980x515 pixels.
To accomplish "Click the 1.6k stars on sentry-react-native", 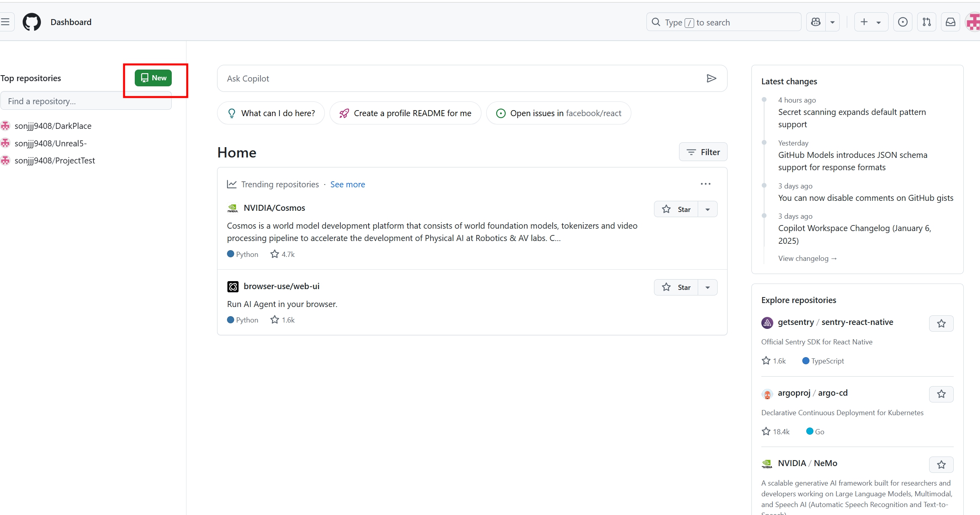I will click(774, 361).
